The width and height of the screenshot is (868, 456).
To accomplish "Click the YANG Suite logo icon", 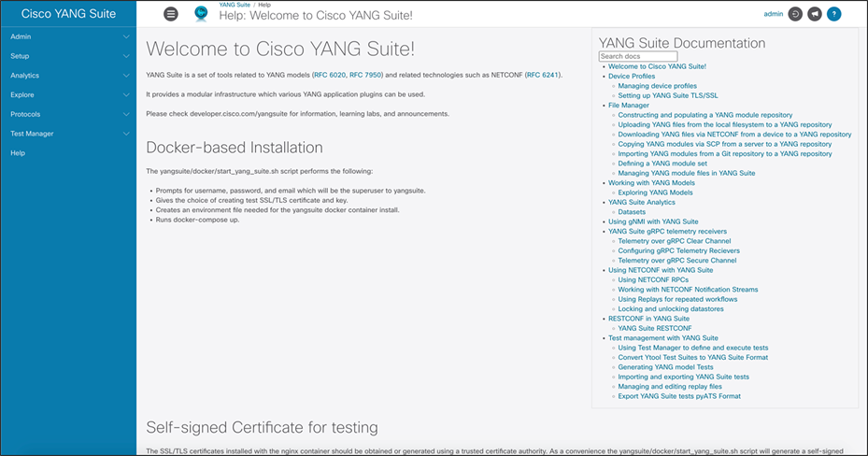I will pyautogui.click(x=201, y=14).
